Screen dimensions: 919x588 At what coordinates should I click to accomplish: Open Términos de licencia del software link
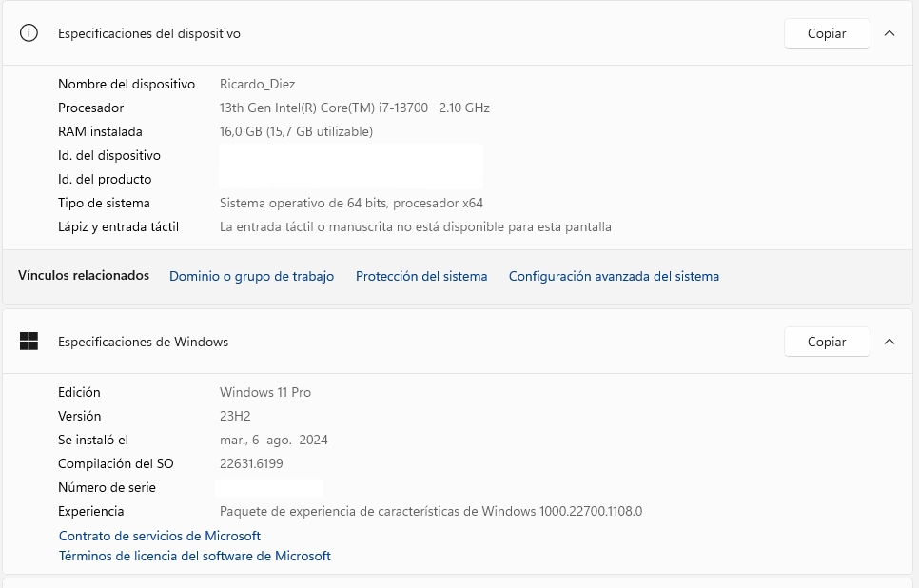pos(195,556)
